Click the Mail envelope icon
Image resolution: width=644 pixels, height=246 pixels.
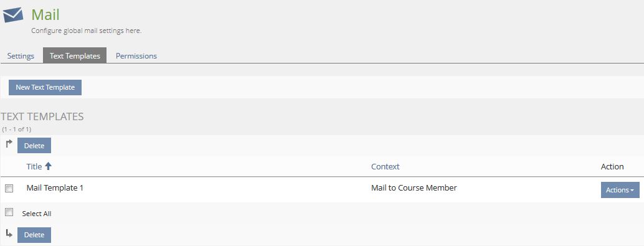click(12, 15)
